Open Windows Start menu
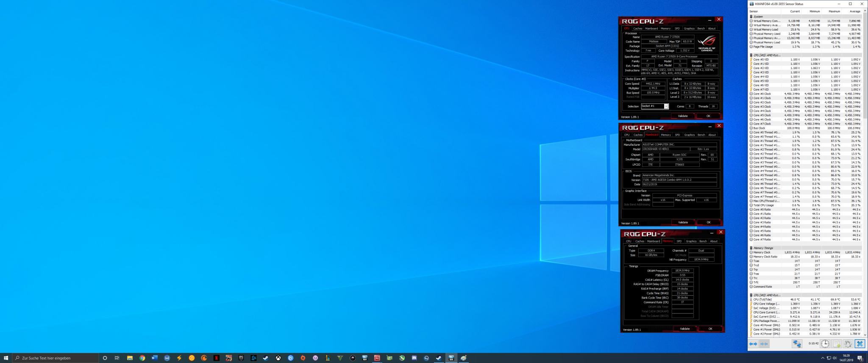Viewport: 868px width, 363px height. (x=6, y=358)
